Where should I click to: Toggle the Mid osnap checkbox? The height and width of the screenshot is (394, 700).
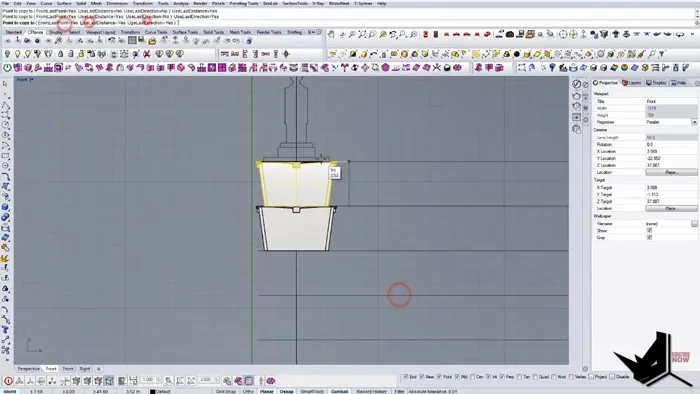457,377
